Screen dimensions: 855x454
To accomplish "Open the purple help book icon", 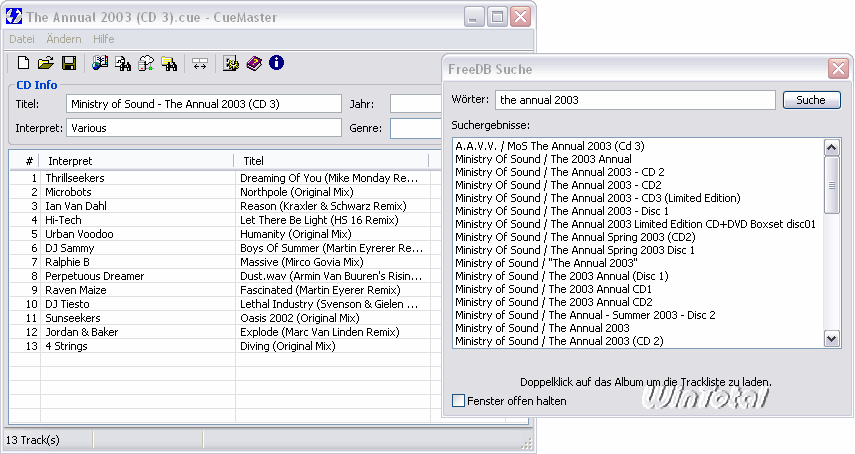I will point(254,63).
